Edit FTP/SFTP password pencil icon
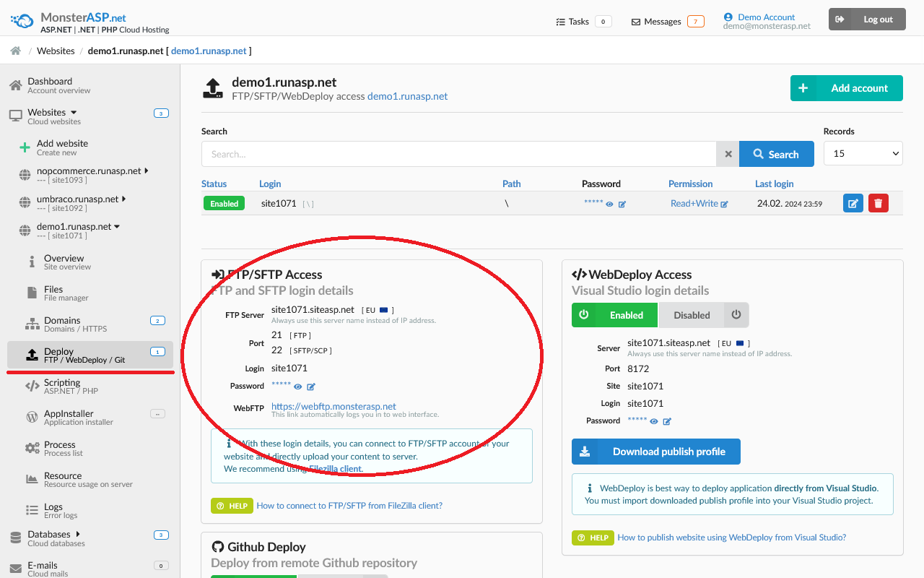The image size is (924, 578). pos(311,387)
